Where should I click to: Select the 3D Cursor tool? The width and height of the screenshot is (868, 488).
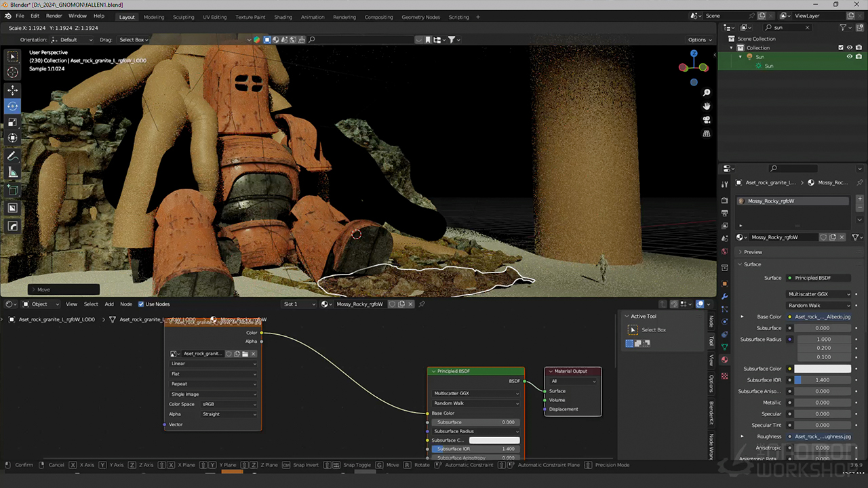pyautogui.click(x=13, y=73)
